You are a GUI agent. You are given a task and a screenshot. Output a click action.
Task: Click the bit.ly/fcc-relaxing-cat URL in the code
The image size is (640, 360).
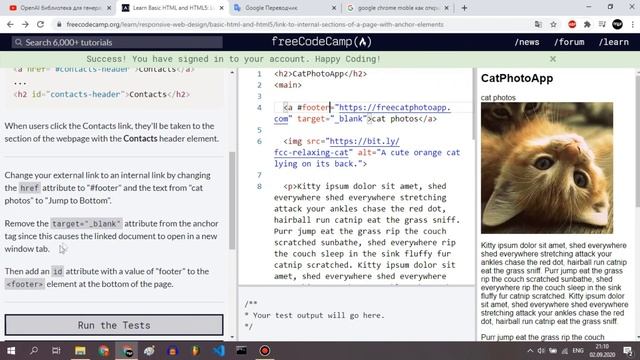click(x=337, y=147)
